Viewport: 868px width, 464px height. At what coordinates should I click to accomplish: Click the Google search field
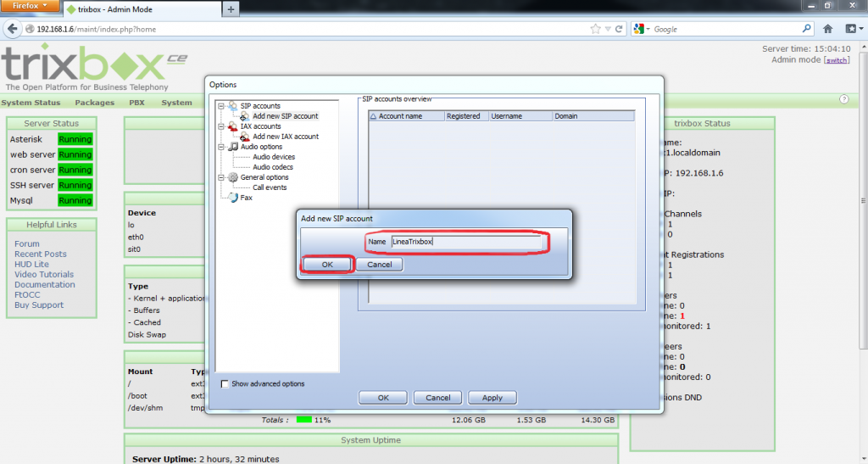726,30
